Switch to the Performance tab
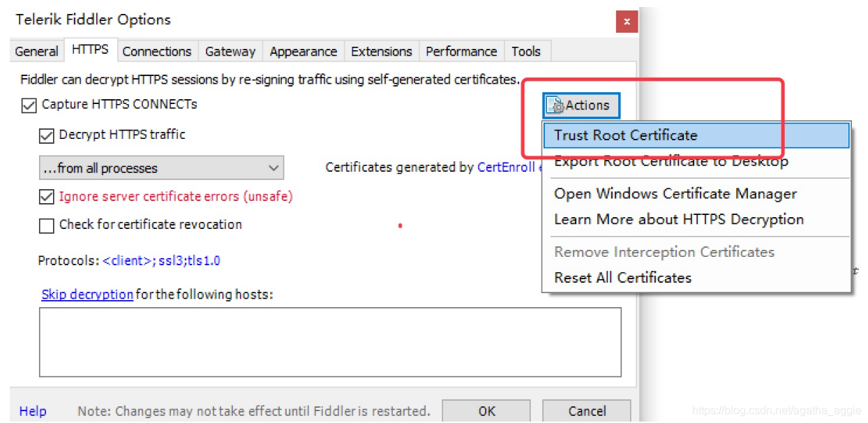 461,51
